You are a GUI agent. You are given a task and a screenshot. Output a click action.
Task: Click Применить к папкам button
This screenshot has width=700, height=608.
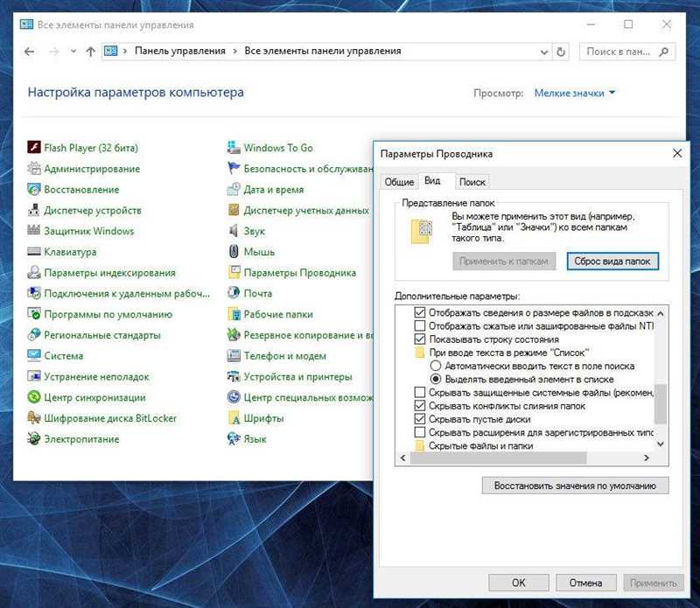(504, 262)
